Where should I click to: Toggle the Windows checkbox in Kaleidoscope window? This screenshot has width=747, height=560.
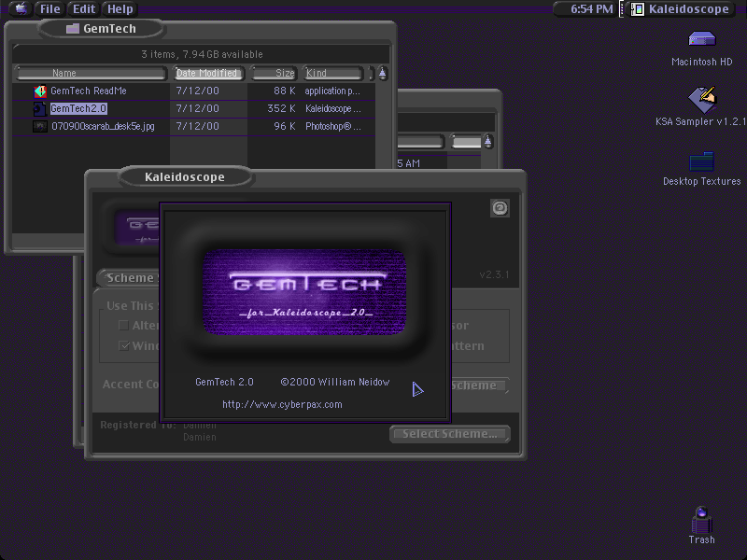coord(124,345)
